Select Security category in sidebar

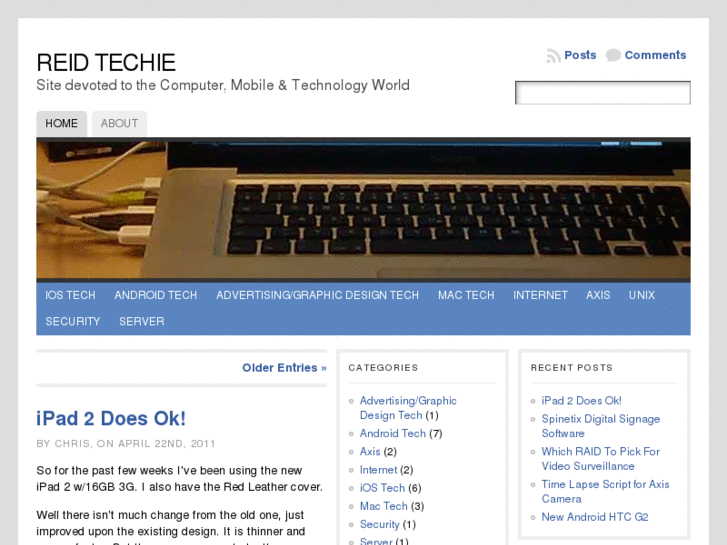point(379,524)
